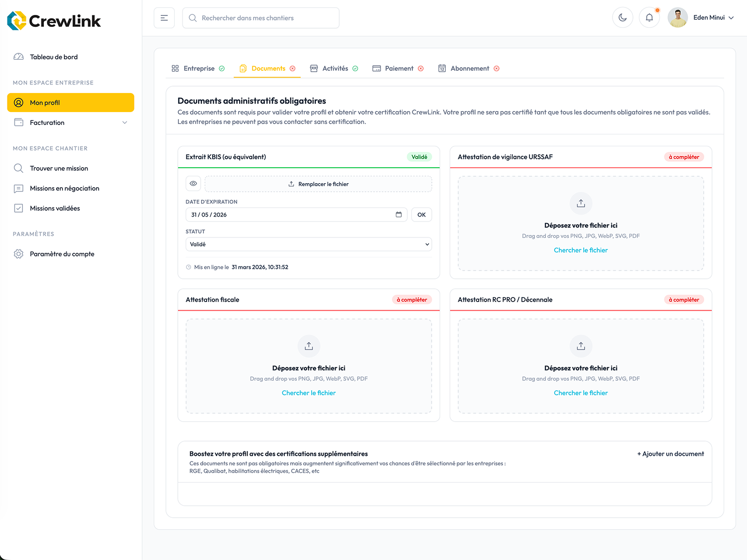Click upload icon in URSSAF dropzone
The width and height of the screenshot is (747, 560).
[581, 203]
